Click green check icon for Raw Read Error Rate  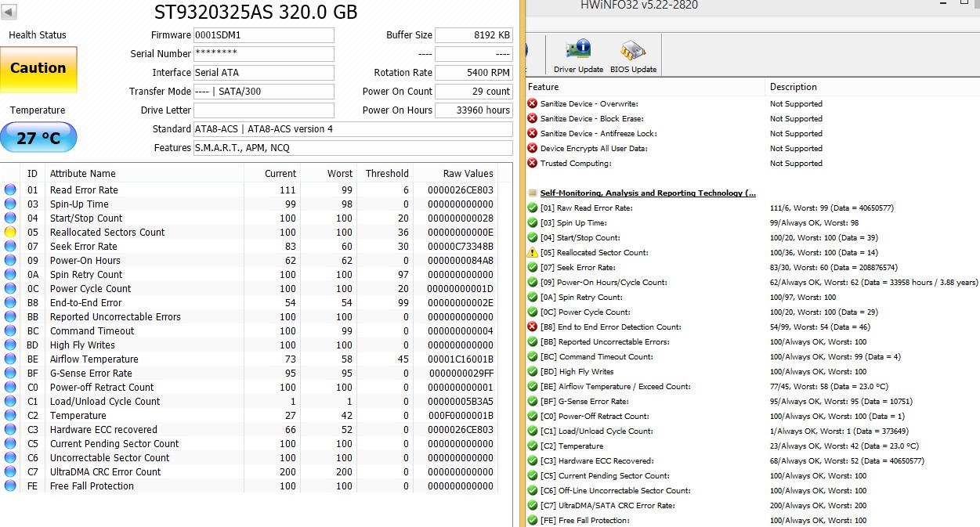coord(533,208)
